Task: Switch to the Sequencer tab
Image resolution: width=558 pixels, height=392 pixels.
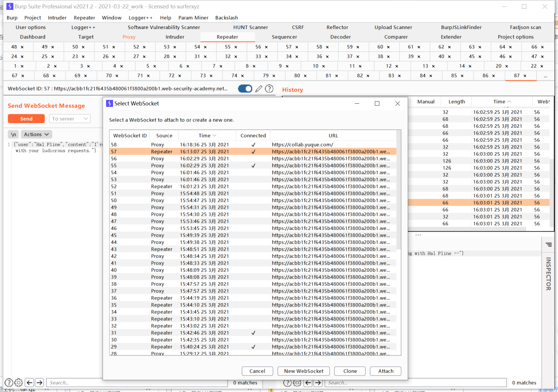Action: coord(284,37)
